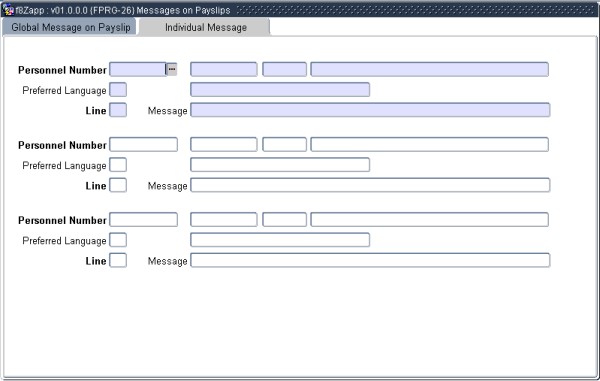
Task: Click second field in first Personnel Number row
Action: tap(224, 69)
